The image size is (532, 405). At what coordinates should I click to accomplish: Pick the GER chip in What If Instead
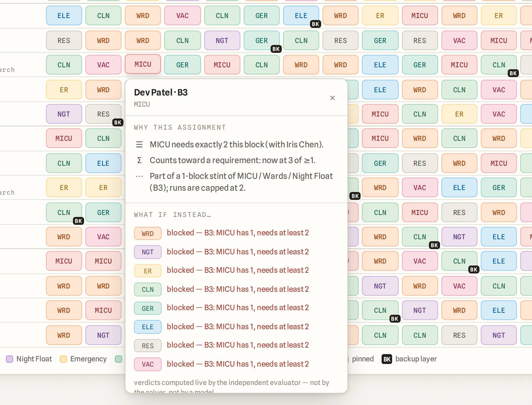click(x=148, y=308)
